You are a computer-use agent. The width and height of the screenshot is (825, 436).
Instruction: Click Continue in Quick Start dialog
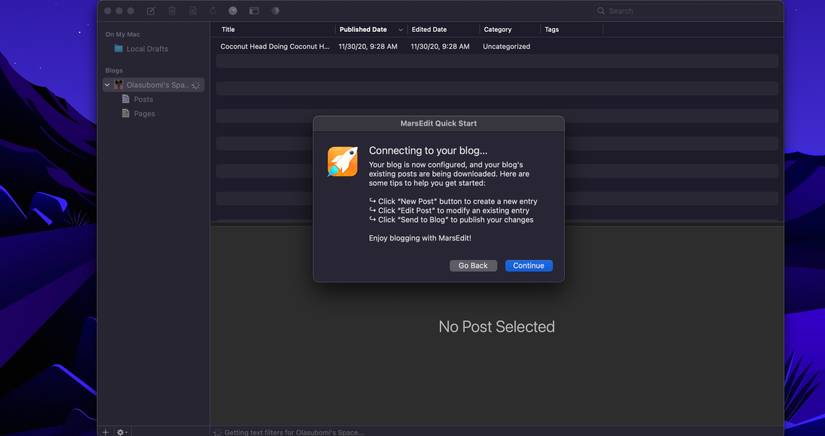pyautogui.click(x=529, y=266)
